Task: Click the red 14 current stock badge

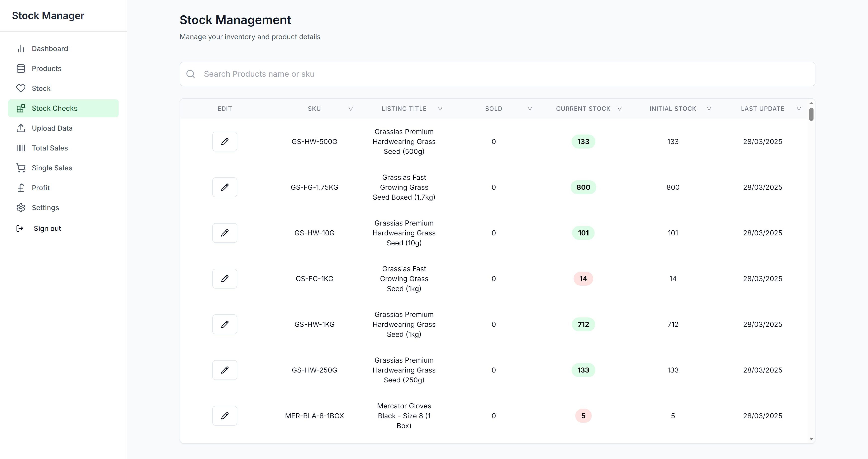Action: click(x=583, y=279)
